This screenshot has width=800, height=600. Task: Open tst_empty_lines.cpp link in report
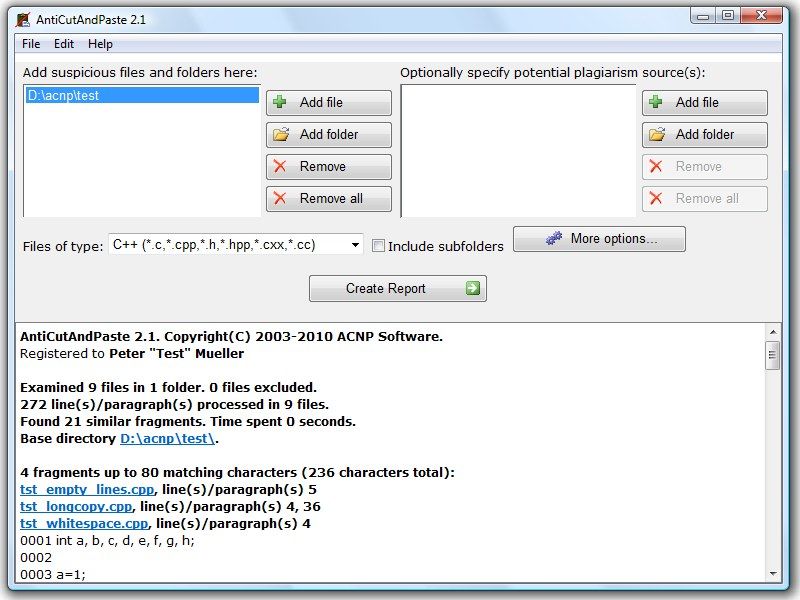click(87, 489)
